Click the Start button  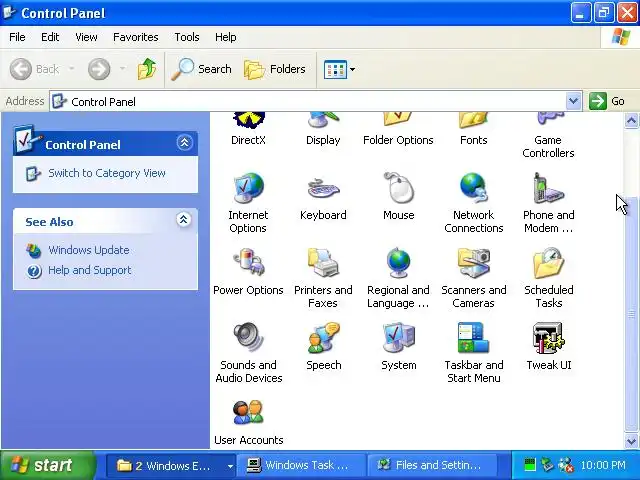[x=47, y=465]
